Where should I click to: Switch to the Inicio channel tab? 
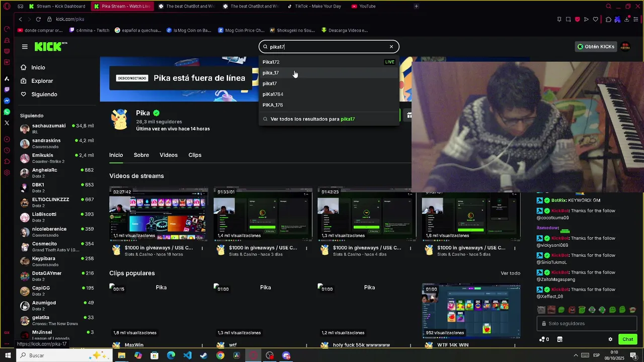(x=116, y=155)
